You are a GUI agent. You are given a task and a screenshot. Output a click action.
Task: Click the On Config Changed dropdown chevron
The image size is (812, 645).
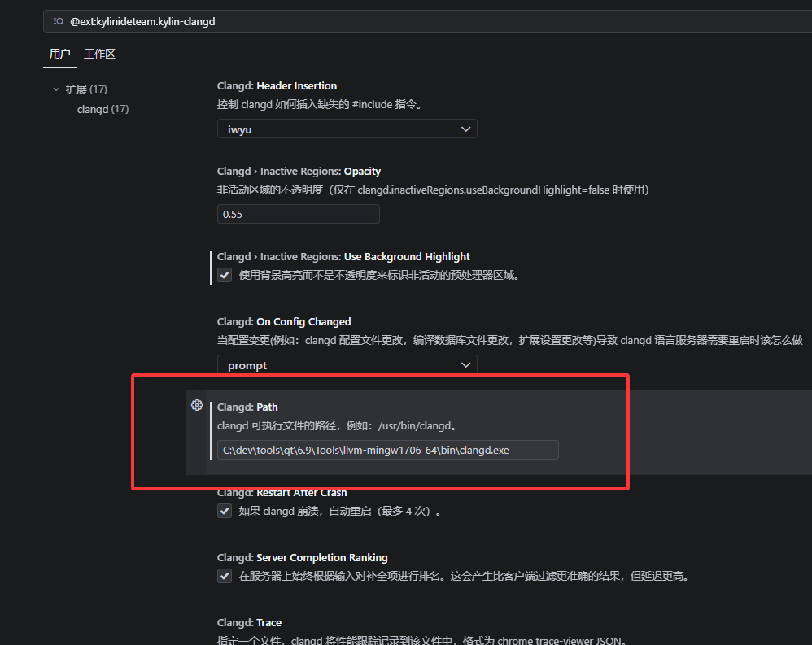click(465, 364)
